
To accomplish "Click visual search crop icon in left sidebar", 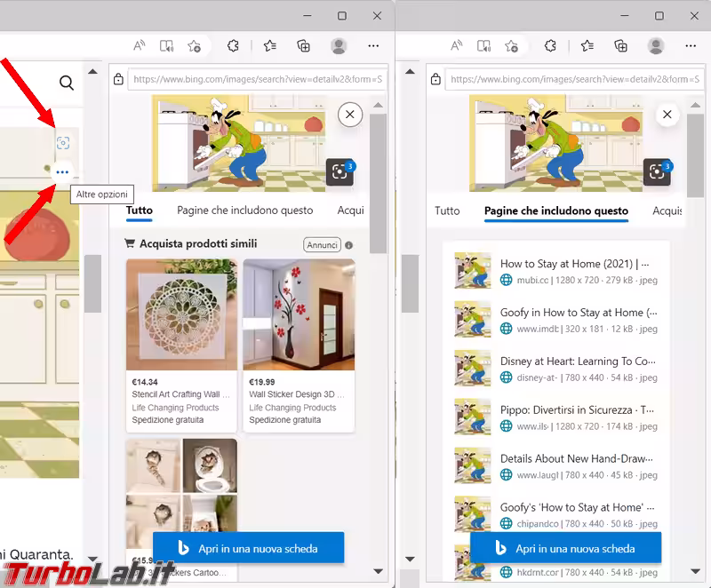I will [x=340, y=171].
